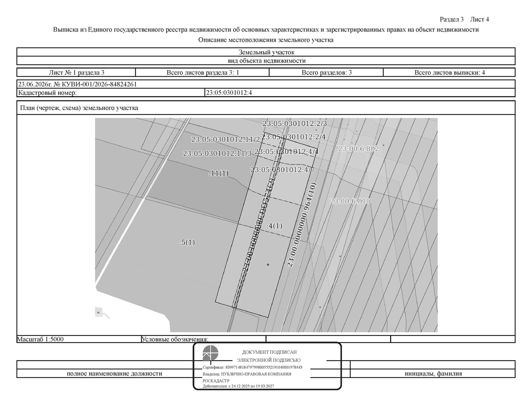Screen dimensions: 532x411
Task: Click the 'Масштаб 1:5000' cell
Action: [79, 339]
